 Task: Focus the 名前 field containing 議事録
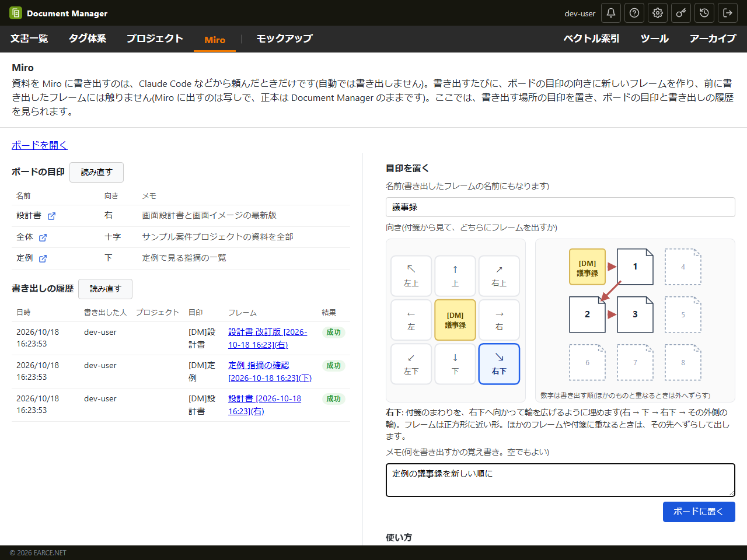click(560, 207)
